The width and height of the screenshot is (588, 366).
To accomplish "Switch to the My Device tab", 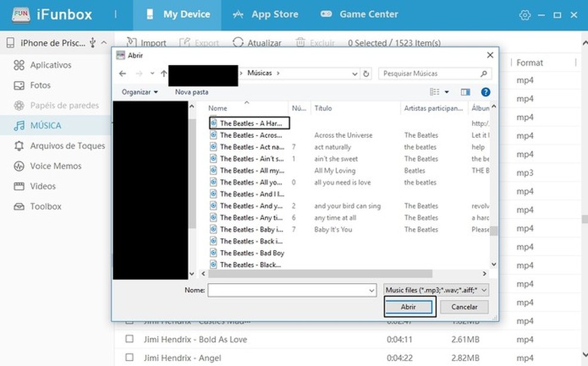I will 177,14.
